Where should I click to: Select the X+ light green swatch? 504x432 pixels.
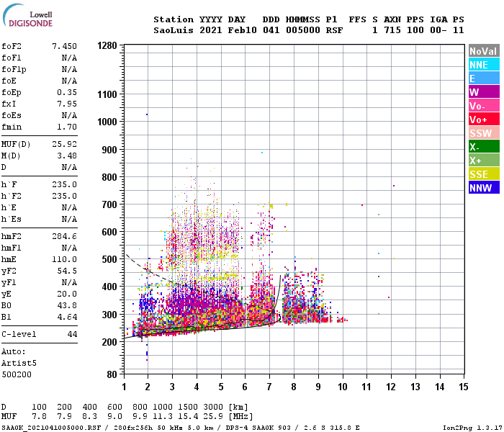[484, 161]
